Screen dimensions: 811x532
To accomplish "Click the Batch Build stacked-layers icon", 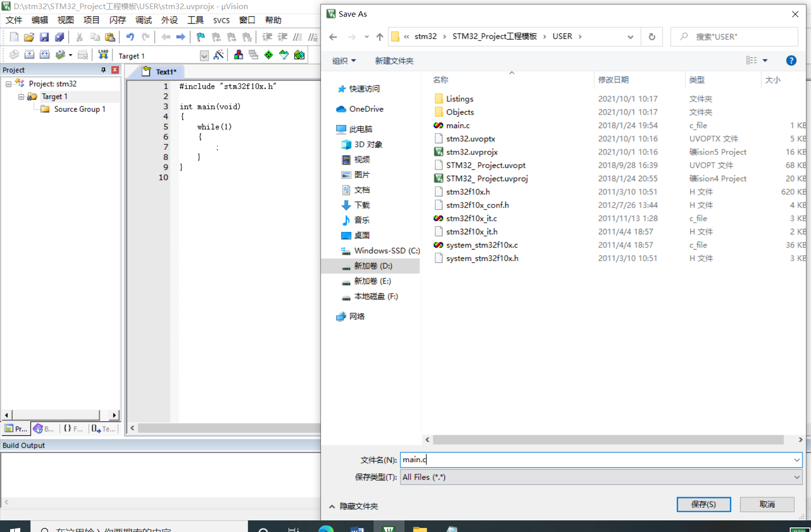I will [60, 55].
